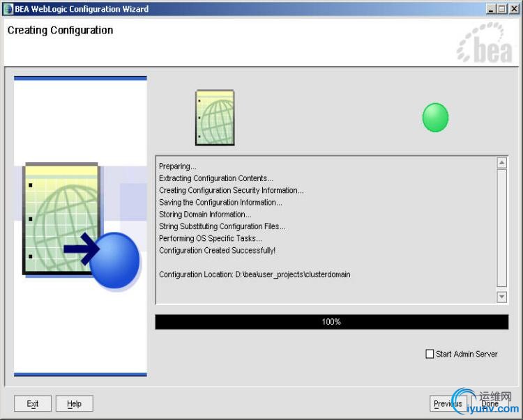523x420 pixels.
Task: Click the green status circle indicator
Action: click(x=435, y=118)
